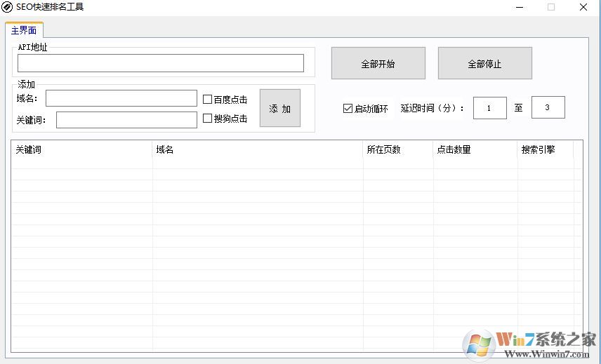This screenshot has width=601, height=364.
Task: Minimize the SEO tool window
Action: (x=519, y=7)
